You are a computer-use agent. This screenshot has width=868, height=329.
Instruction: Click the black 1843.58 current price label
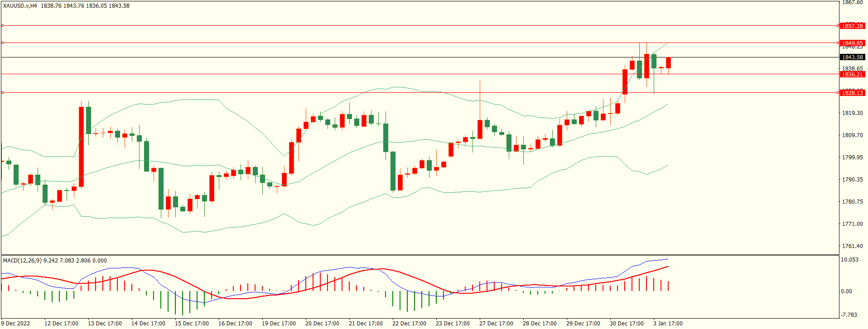pyautogui.click(x=852, y=57)
